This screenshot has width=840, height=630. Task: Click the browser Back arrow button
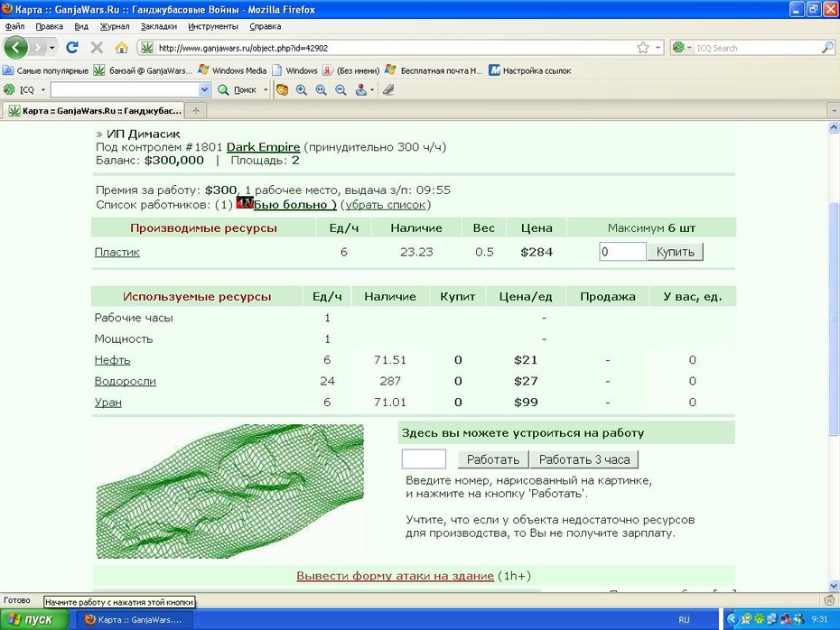pyautogui.click(x=16, y=48)
